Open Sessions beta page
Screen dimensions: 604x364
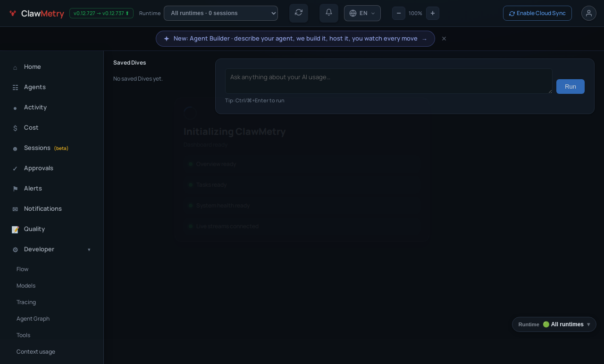pos(52,148)
